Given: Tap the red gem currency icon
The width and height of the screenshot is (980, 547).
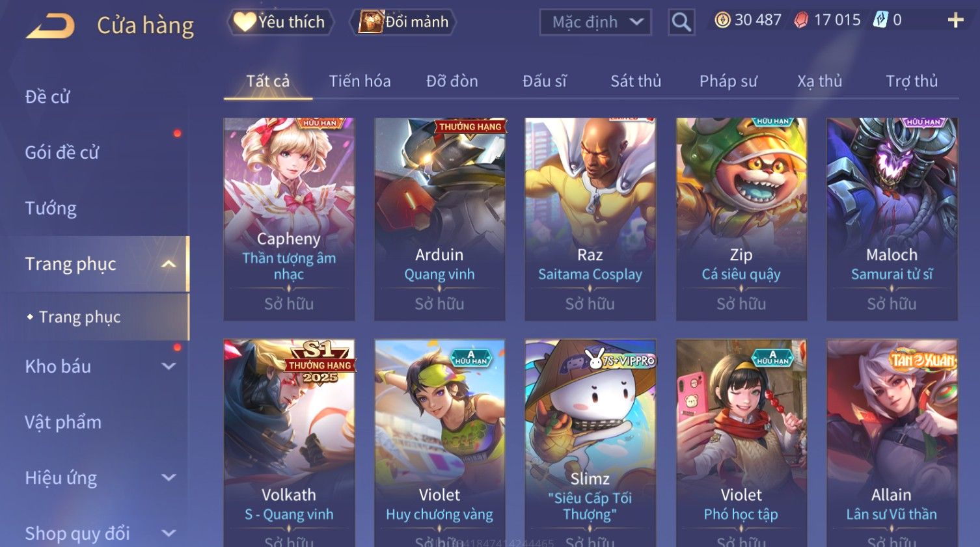Looking at the screenshot, I should click(801, 21).
